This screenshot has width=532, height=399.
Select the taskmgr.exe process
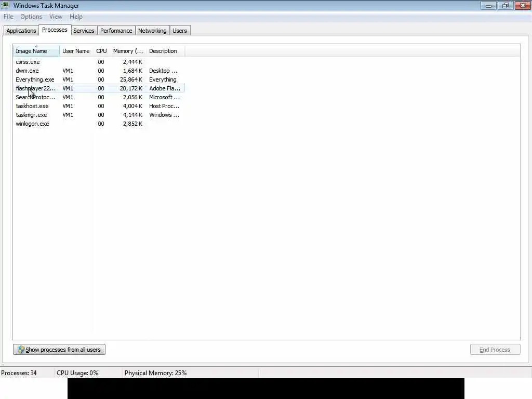pos(99,115)
